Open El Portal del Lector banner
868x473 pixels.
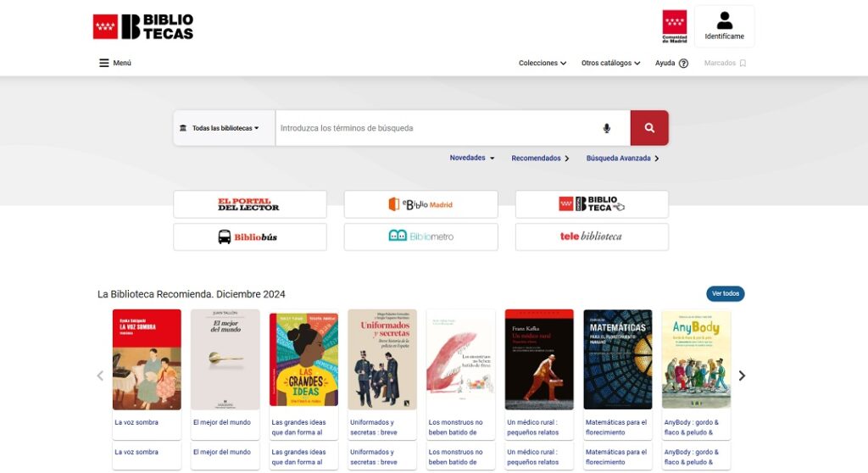pos(249,204)
